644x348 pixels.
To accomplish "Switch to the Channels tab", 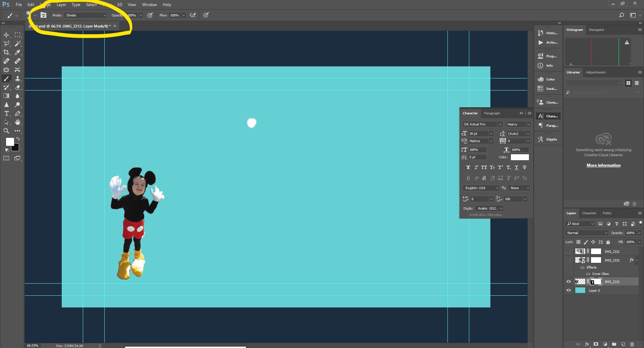I will point(589,213).
